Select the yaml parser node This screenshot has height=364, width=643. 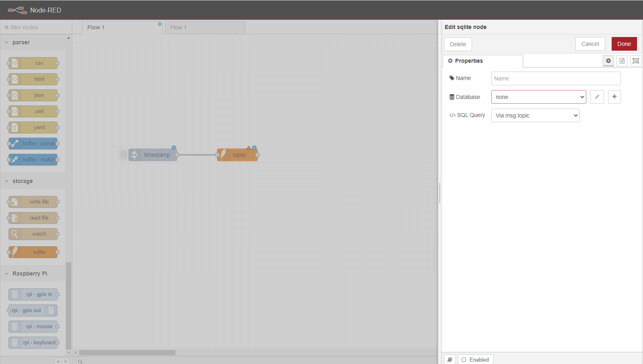tap(33, 128)
